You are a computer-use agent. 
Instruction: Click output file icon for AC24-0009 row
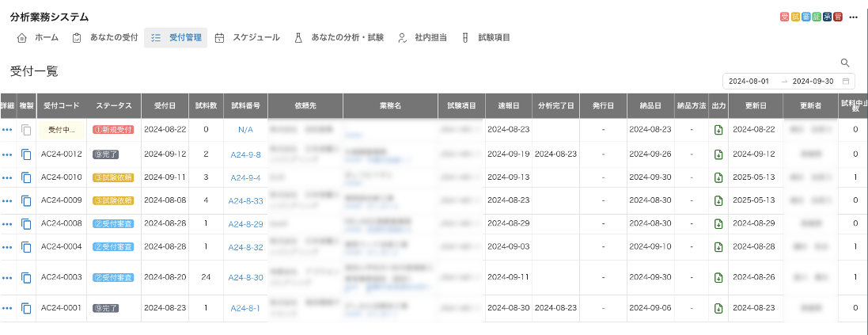[x=718, y=200]
